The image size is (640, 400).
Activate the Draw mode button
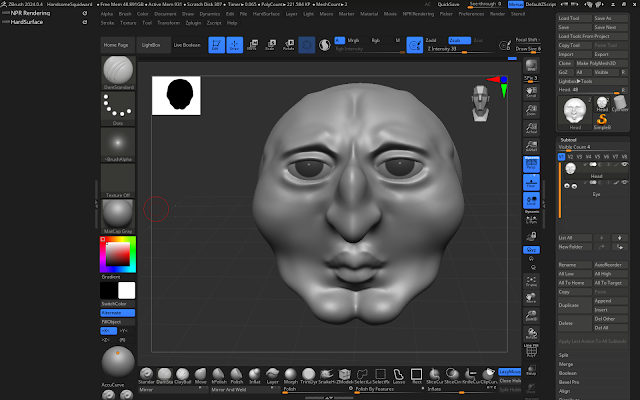(x=237, y=45)
